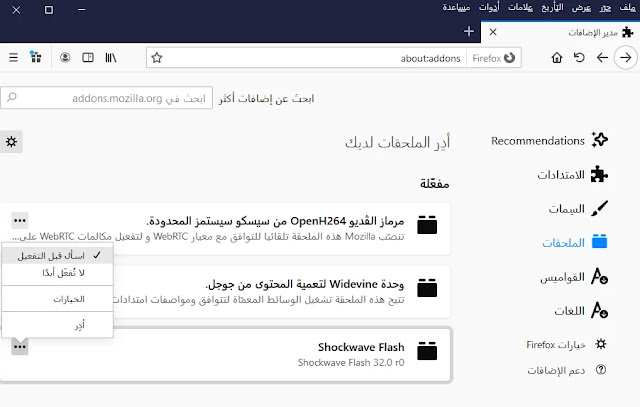Open the Firefox hamburger menu
Viewport: 640px width, 407px height.
coord(13,58)
